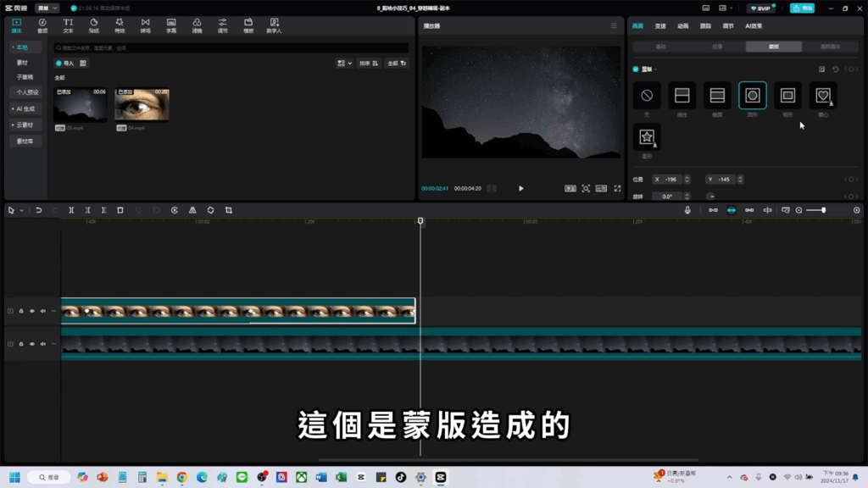Screen dimensions: 868x488
Task: Open the Templates (模板) panel icon
Action: click(248, 25)
